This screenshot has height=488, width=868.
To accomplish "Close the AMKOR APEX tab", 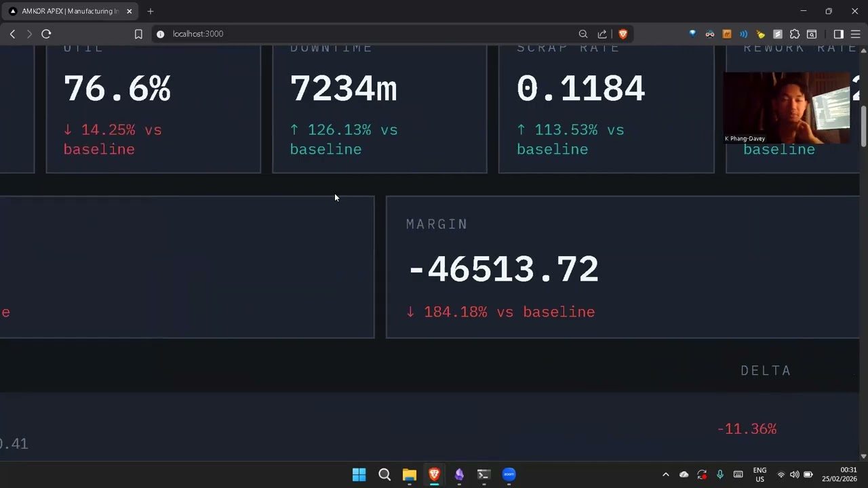I will pyautogui.click(x=129, y=12).
